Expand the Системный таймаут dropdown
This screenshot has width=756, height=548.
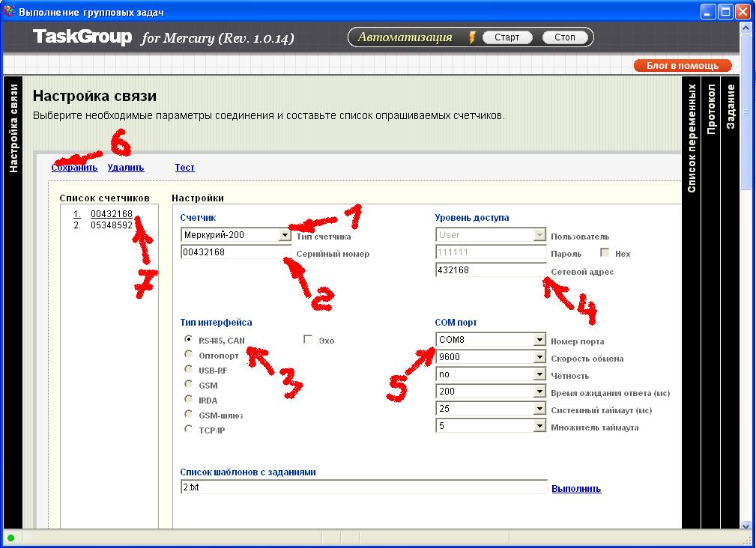pyautogui.click(x=539, y=409)
